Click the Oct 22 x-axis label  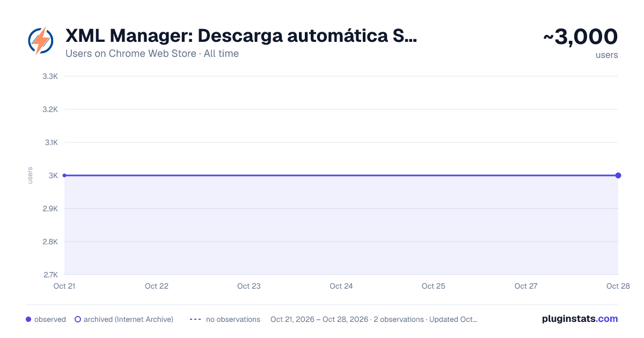(157, 286)
